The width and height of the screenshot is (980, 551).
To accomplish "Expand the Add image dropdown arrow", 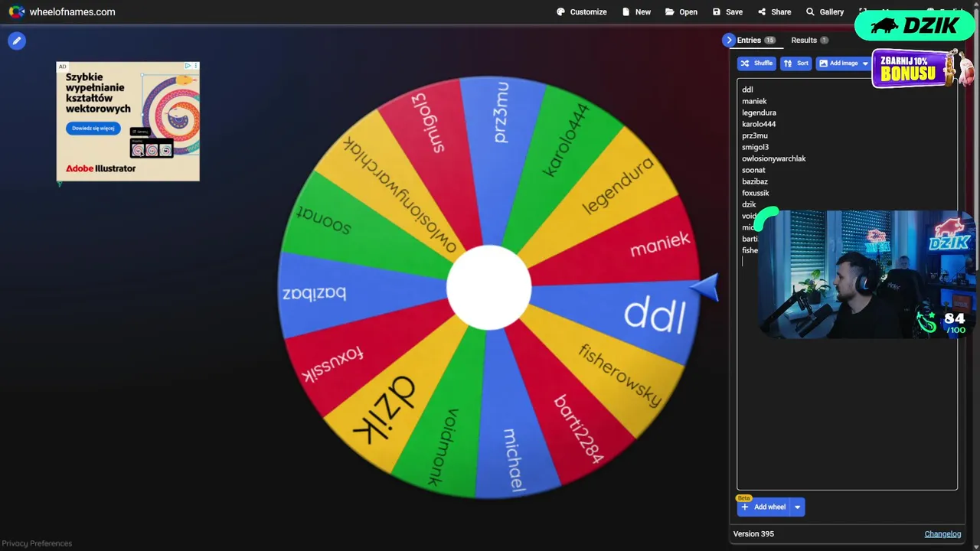I will coord(866,64).
